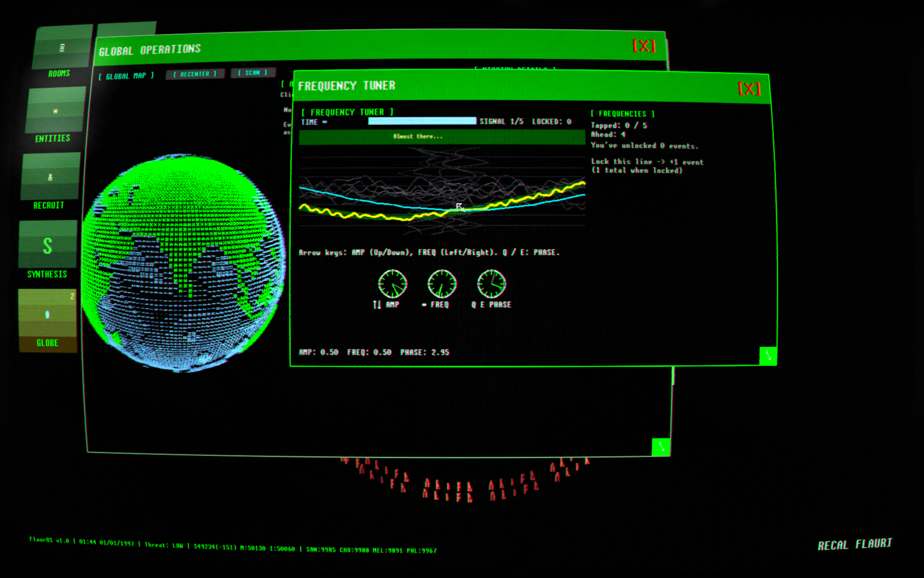The width and height of the screenshot is (924, 578).
Task: Switch to the GLOBAL MAP tab
Action: click(126, 76)
